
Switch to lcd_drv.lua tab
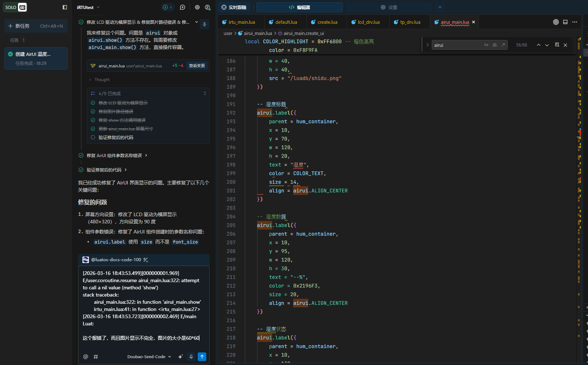pos(368,22)
